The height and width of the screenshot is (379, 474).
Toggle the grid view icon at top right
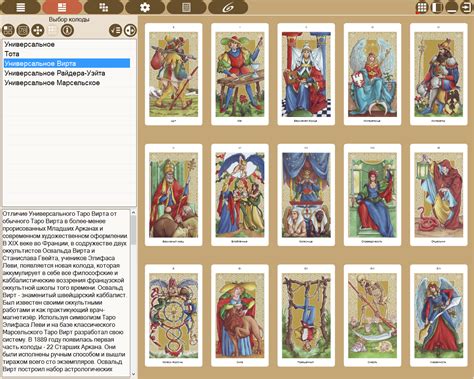point(422,7)
